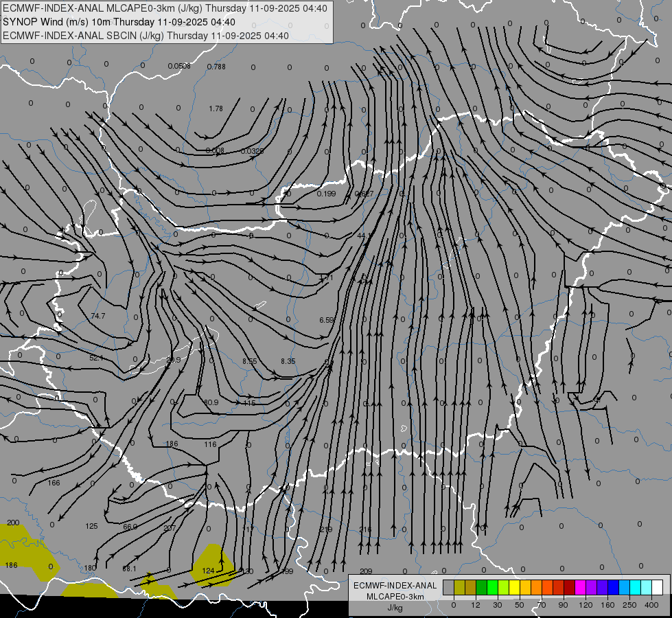Select the map value '116'
Viewport: 672px width, 618px height.
(x=210, y=444)
